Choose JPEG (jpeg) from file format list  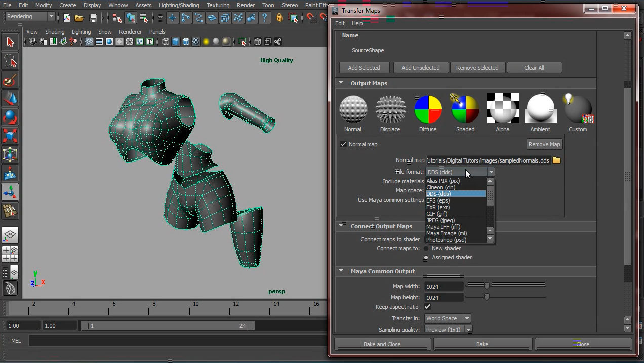(x=440, y=220)
